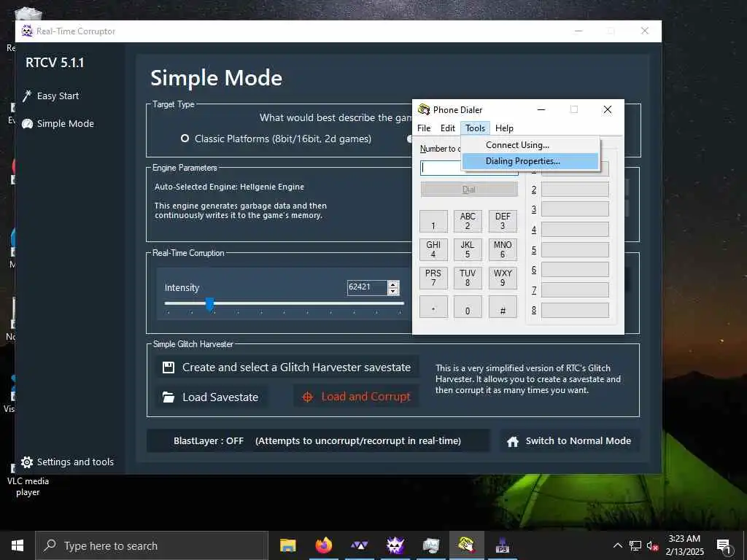Click the Phone Dialer title bar icon

coord(424,109)
